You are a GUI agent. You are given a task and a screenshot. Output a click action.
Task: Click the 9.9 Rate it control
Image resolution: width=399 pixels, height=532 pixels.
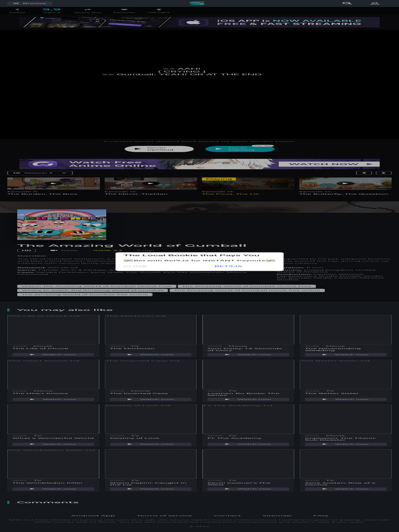pos(51,11)
